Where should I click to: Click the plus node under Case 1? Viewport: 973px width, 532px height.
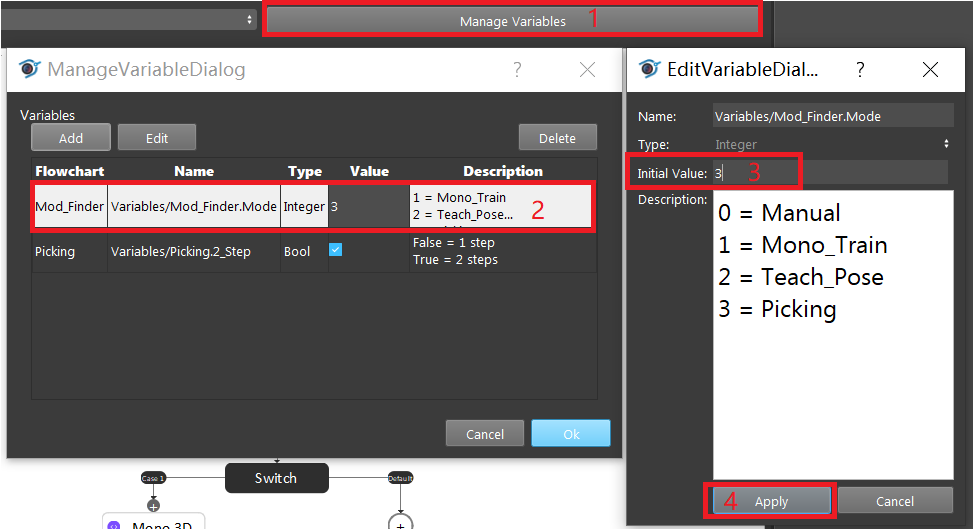point(153,505)
